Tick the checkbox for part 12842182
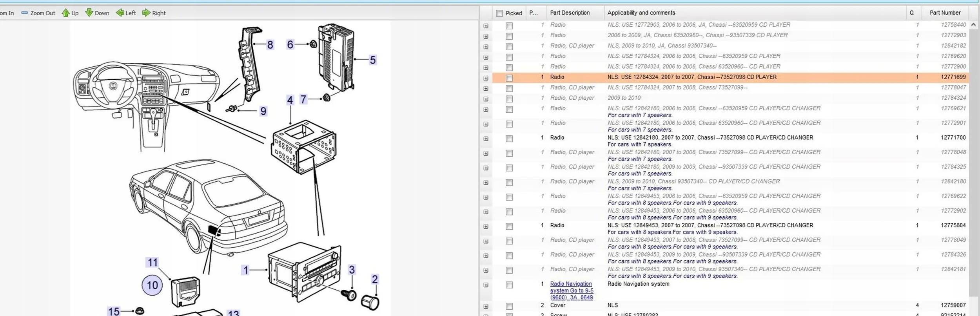Viewport: 980px width, 316px height. click(x=509, y=47)
